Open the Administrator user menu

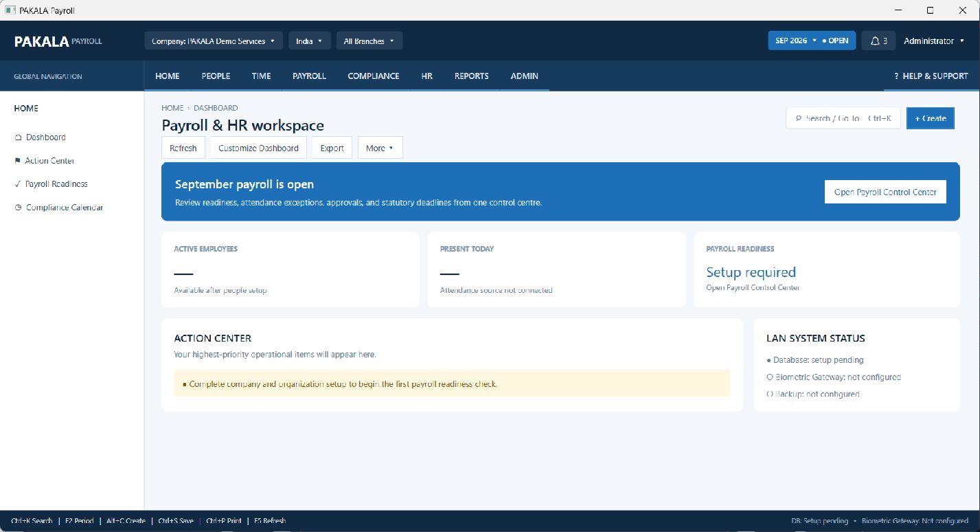(x=934, y=41)
